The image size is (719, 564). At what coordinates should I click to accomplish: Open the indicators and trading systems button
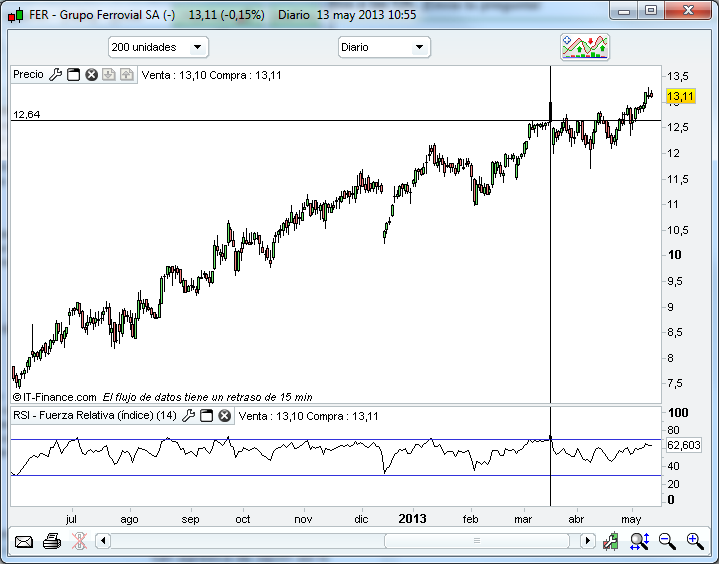coord(585,47)
